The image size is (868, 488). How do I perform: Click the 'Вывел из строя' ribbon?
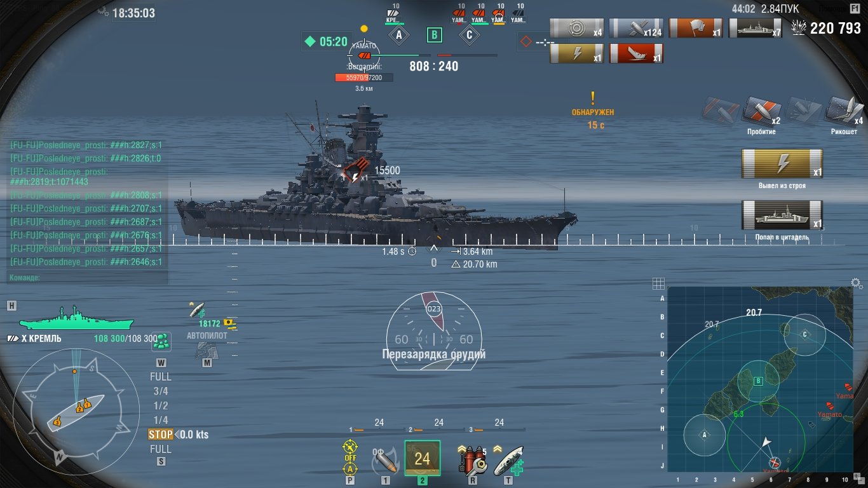click(x=782, y=164)
